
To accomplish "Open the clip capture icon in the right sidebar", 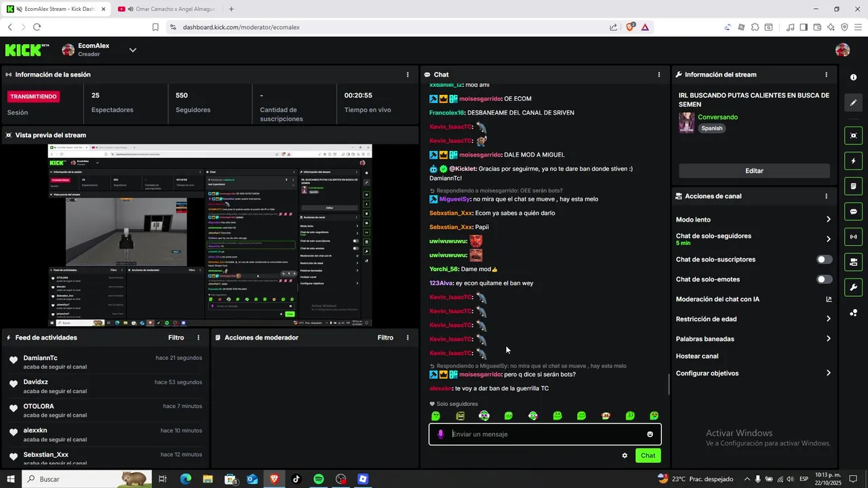I will coord(853,136).
